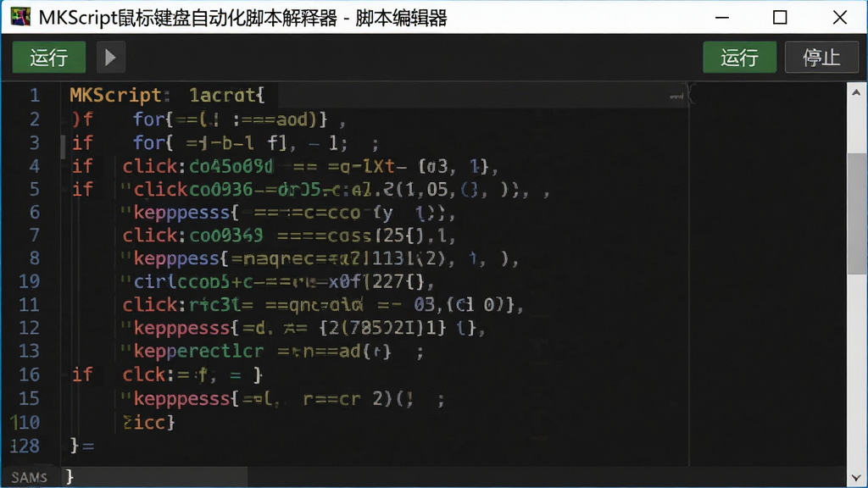Click line number 110 in the gutter
868x488 pixels.
pyautogui.click(x=25, y=422)
